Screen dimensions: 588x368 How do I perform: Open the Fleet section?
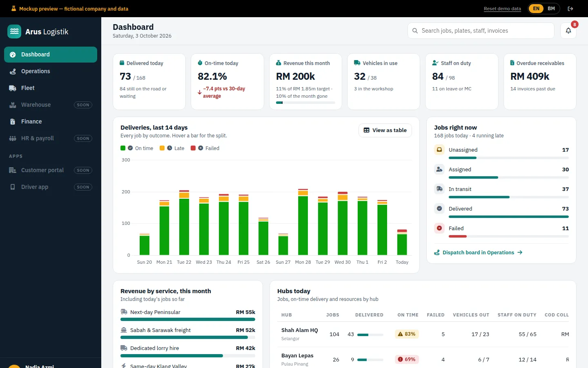(x=51, y=88)
